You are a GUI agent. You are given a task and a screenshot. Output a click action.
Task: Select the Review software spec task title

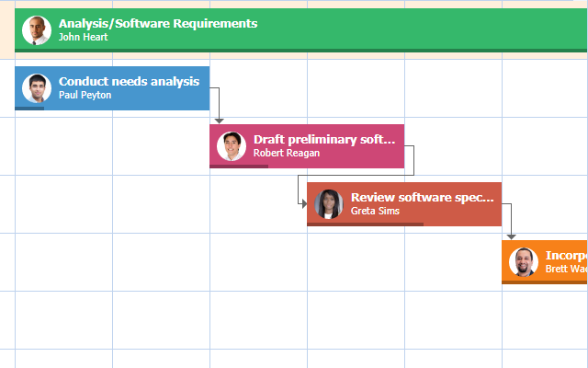pyautogui.click(x=418, y=197)
